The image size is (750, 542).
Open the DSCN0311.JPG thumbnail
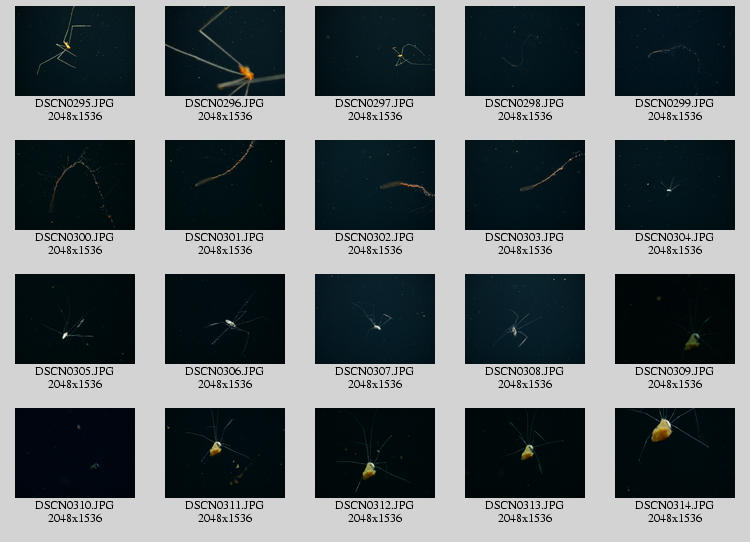225,453
